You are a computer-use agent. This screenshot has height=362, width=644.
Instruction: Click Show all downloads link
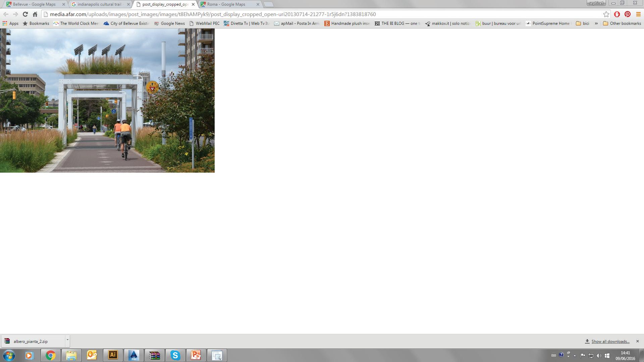click(610, 341)
